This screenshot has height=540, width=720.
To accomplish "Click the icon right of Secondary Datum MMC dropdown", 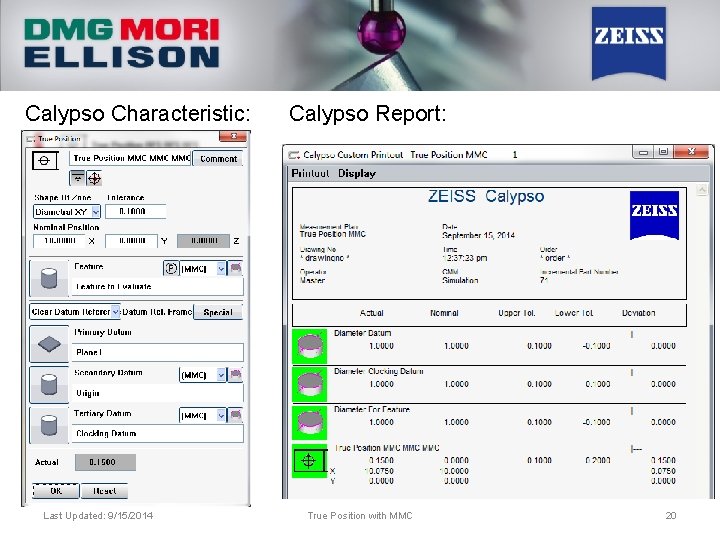I will 236,375.
